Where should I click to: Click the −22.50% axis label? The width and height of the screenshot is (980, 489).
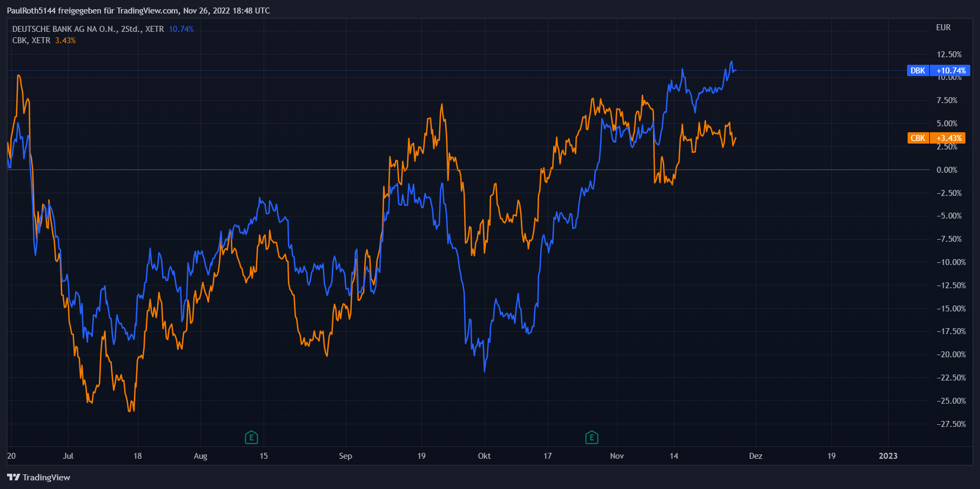click(951, 378)
